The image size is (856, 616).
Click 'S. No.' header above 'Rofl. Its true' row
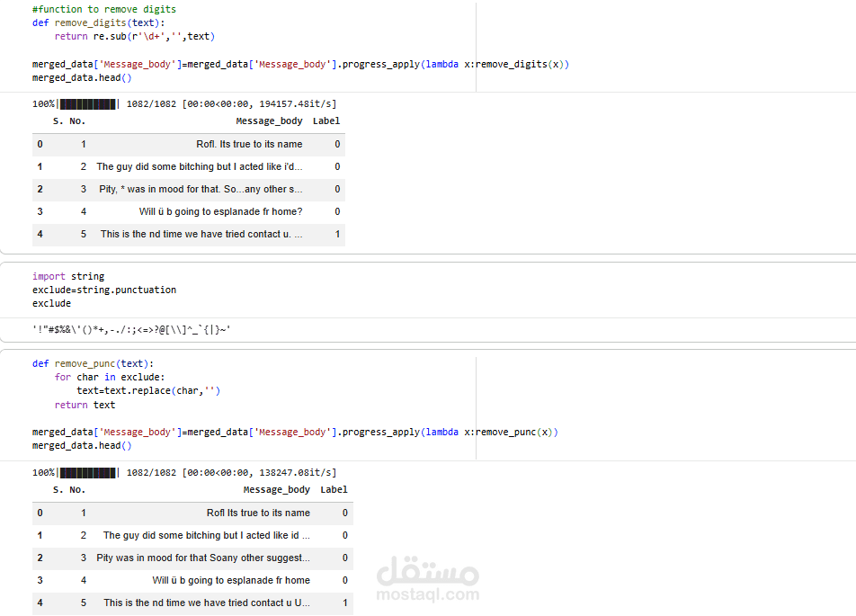point(68,121)
